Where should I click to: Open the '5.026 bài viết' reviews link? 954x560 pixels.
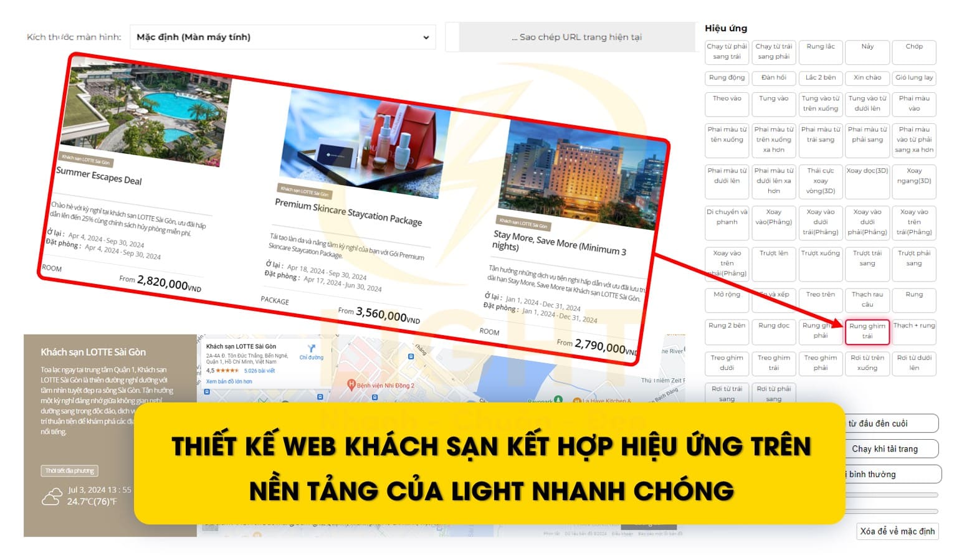[x=259, y=371]
